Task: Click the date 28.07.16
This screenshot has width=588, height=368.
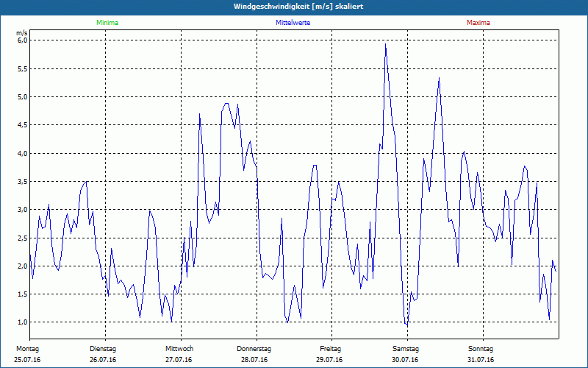Action: pyautogui.click(x=254, y=360)
